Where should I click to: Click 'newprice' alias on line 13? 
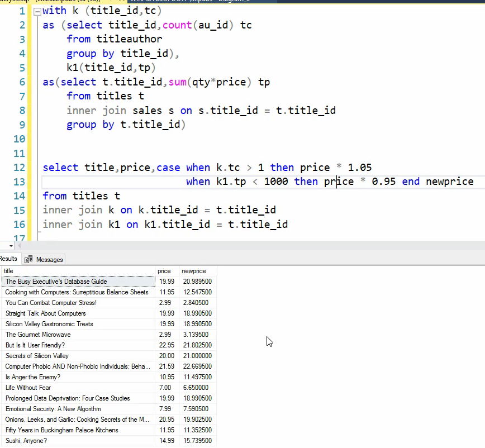(449, 182)
